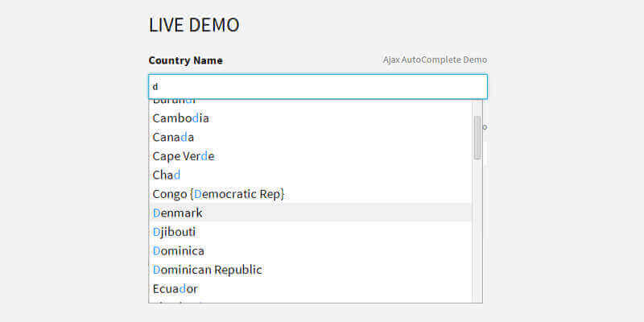This screenshot has height=322, width=644.
Task: Select the Chad suggestion
Action: point(167,175)
